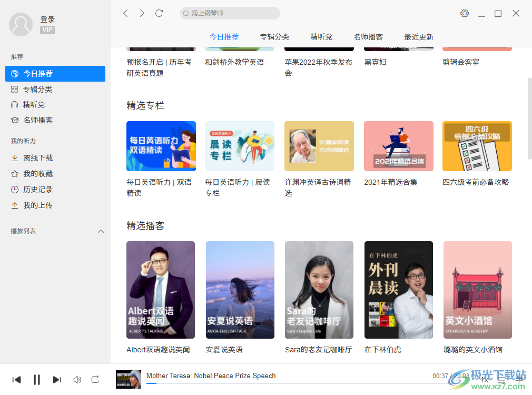The height and width of the screenshot is (395, 532).
Task: Click the back navigation arrow
Action: [125, 13]
